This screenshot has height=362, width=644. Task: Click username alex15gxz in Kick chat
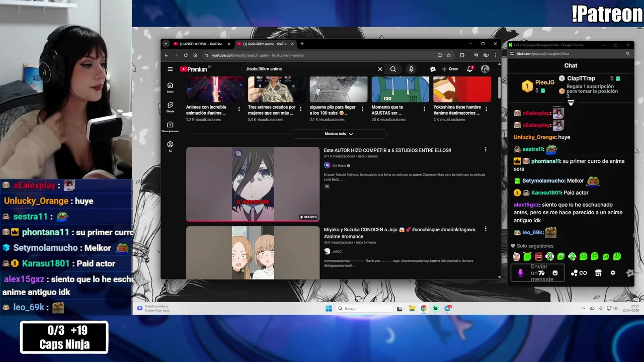point(526,205)
